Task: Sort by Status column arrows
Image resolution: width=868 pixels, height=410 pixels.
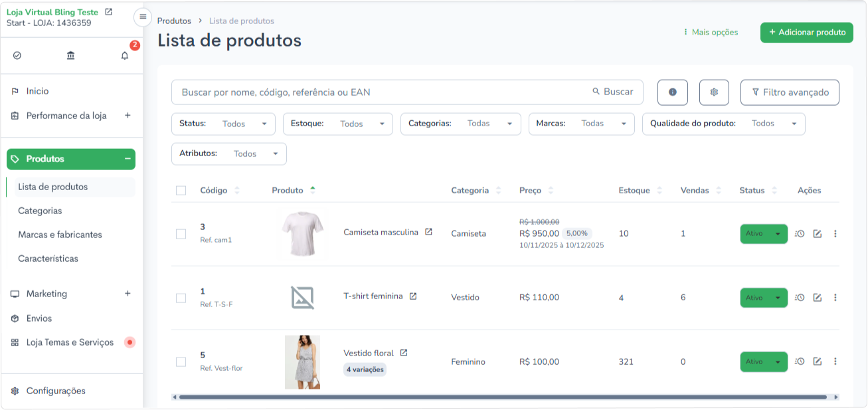Action: coord(774,191)
